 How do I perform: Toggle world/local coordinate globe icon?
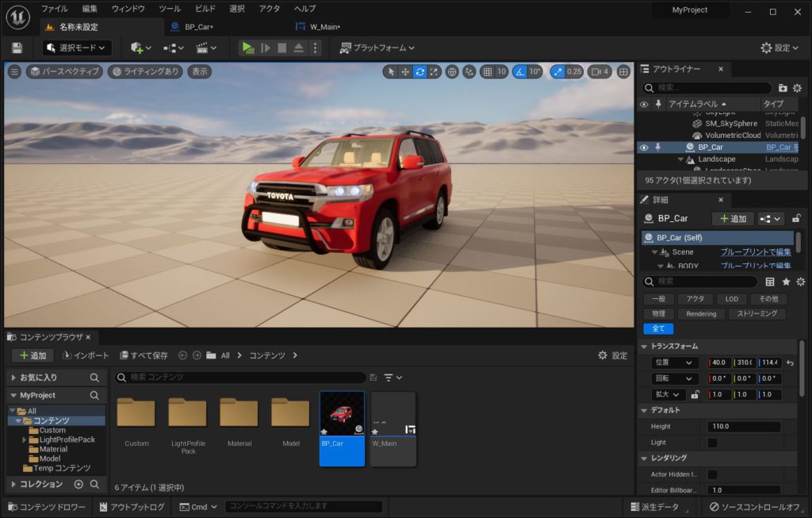tap(452, 72)
